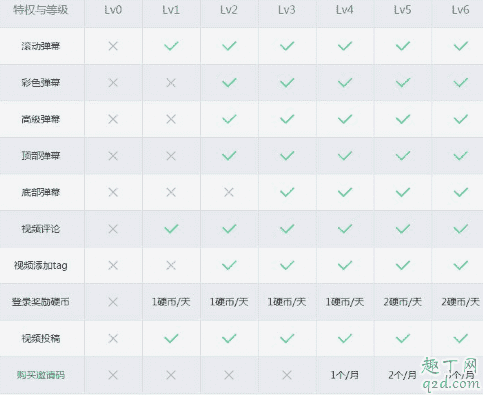Click the checkmark for 彩色弹幕 at Lv2
The width and height of the screenshot is (483, 395).
coord(229,82)
